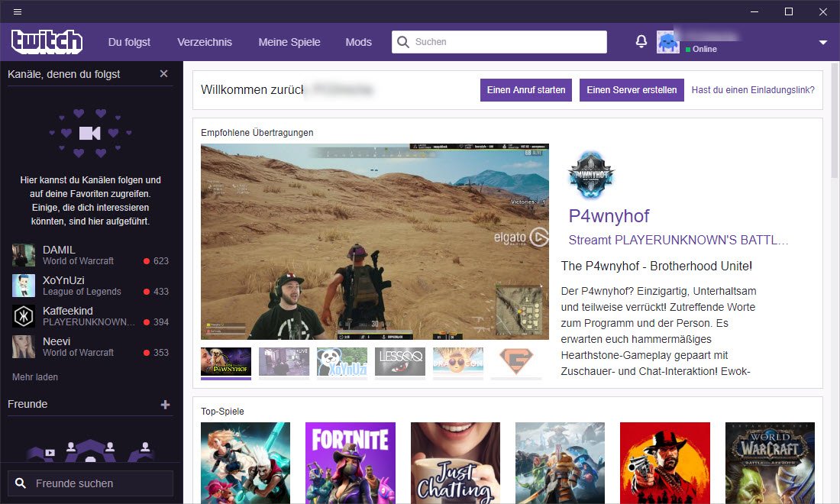Open the hamburger menu in title bar
This screenshot has height=504, width=840.
point(17,11)
